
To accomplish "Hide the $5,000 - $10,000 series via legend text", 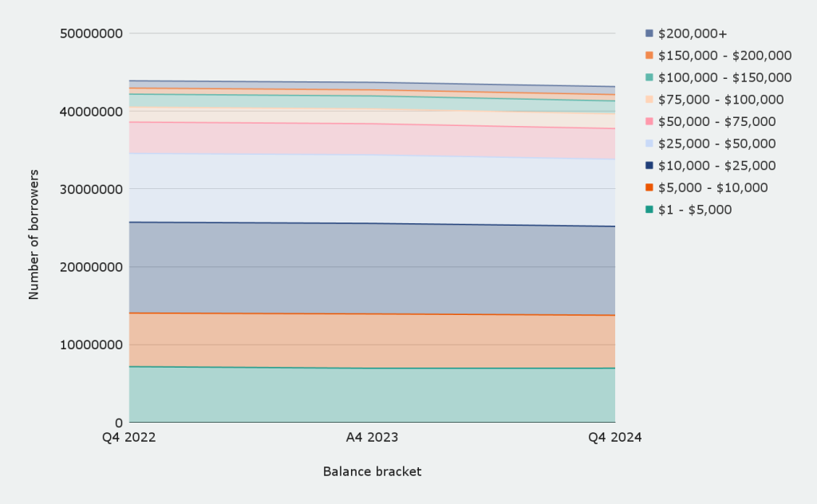I will click(712, 188).
